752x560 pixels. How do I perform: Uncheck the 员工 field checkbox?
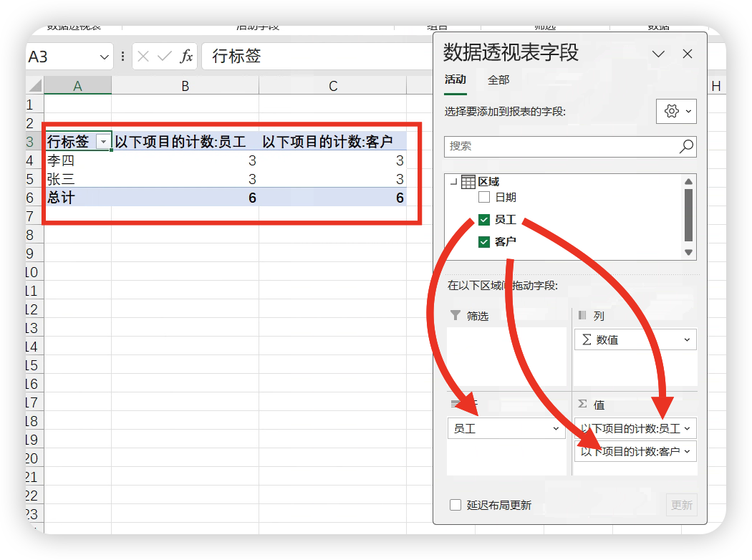pyautogui.click(x=484, y=220)
